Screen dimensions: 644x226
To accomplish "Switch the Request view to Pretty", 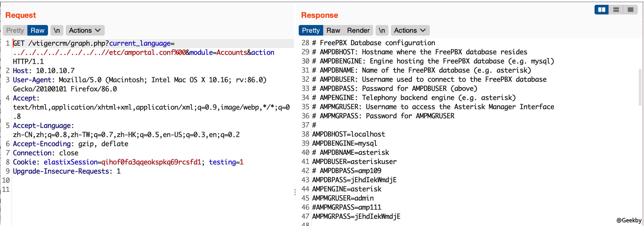I will [15, 30].
